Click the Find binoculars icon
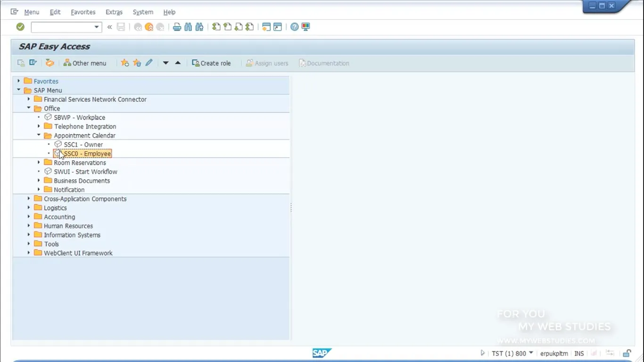644x362 pixels. point(188,27)
